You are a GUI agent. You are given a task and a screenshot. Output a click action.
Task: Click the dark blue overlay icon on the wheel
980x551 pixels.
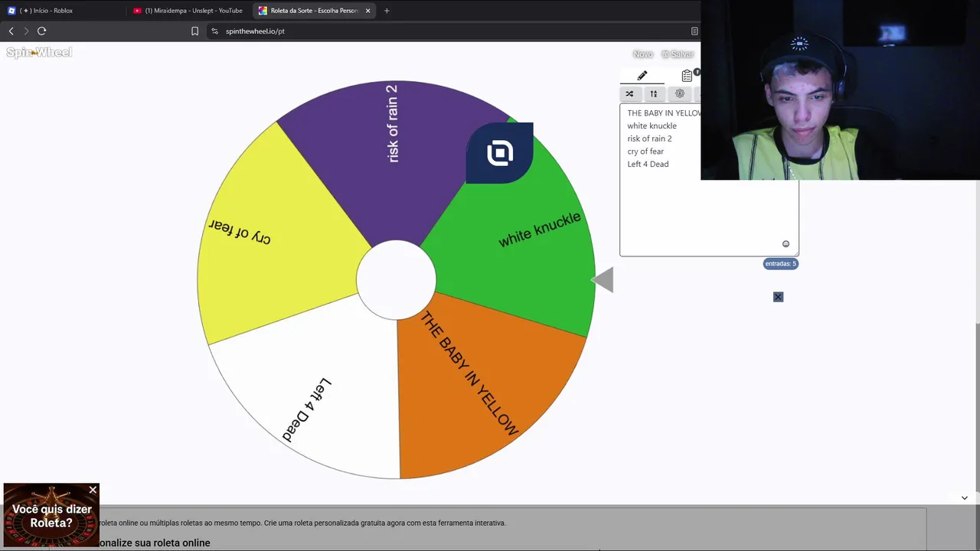(x=500, y=153)
